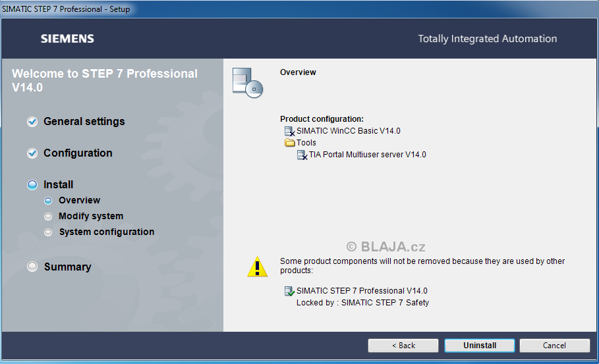The height and width of the screenshot is (364, 599).
Task: Click the 'SIMATIC STEP 7 Professional - Setup' title bar
Action: click(x=66, y=9)
